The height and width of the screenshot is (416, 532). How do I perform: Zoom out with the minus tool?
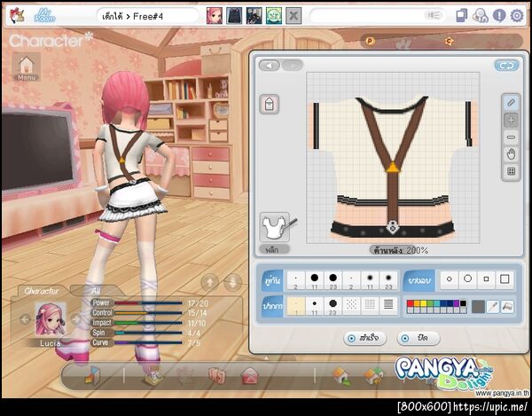point(511,137)
